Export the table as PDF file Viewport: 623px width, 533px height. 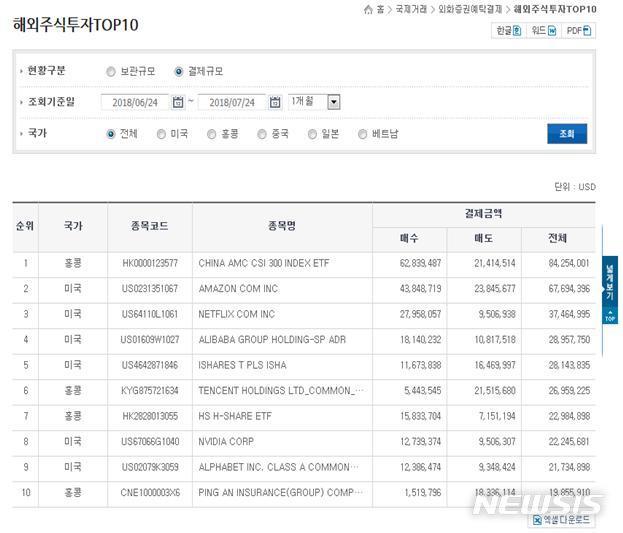(x=578, y=31)
